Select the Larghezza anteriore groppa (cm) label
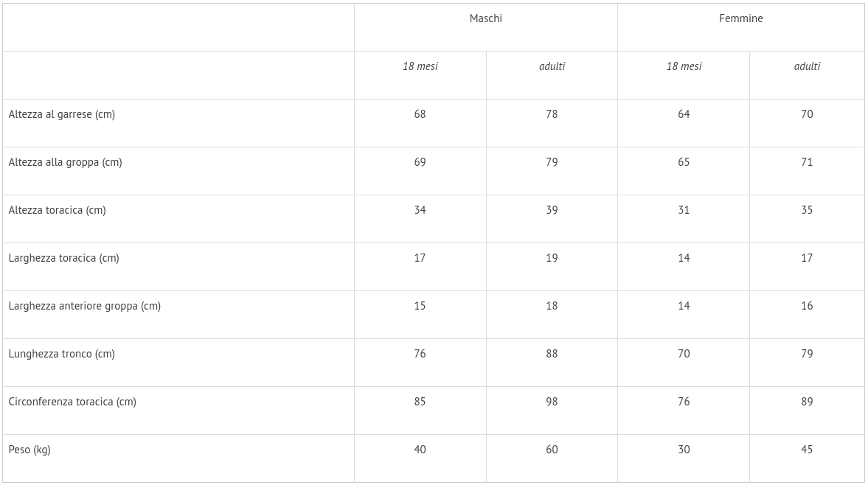 pyautogui.click(x=84, y=306)
